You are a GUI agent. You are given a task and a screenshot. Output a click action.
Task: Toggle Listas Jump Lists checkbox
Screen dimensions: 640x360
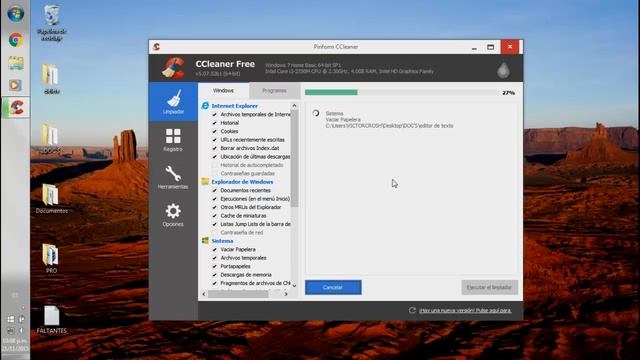click(215, 224)
